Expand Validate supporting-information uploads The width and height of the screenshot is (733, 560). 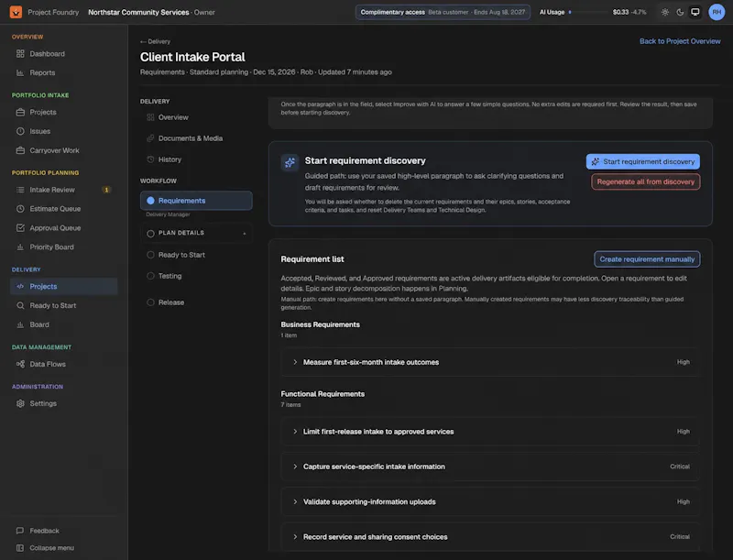pos(490,501)
